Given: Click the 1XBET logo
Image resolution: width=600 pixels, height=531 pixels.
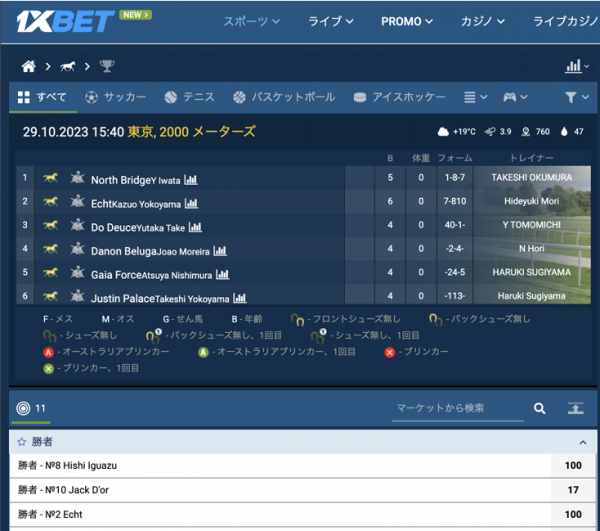Looking at the screenshot, I should coord(65,21).
